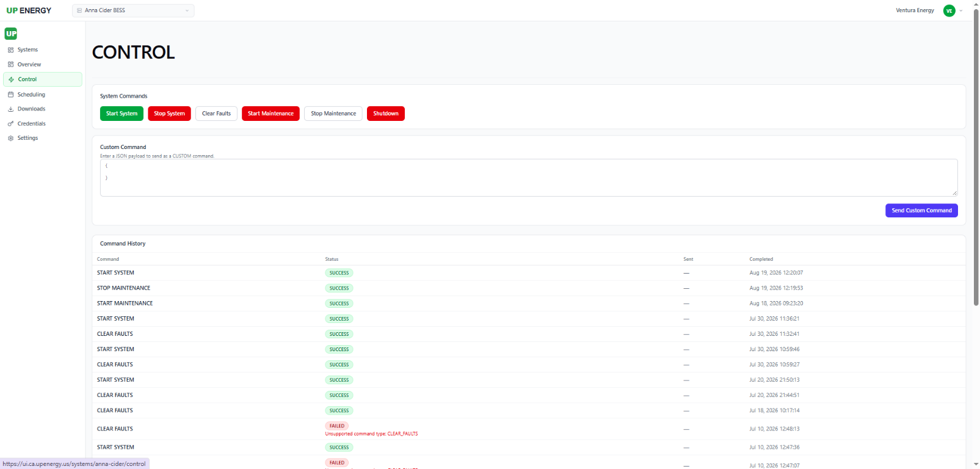This screenshot has width=980, height=469.
Task: Click the Scheduling calendar icon
Action: click(x=10, y=95)
